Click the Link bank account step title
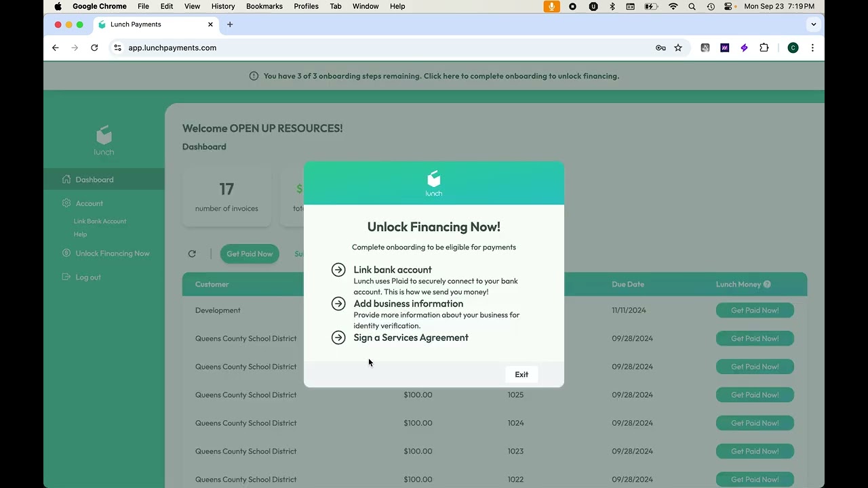 [x=393, y=270]
